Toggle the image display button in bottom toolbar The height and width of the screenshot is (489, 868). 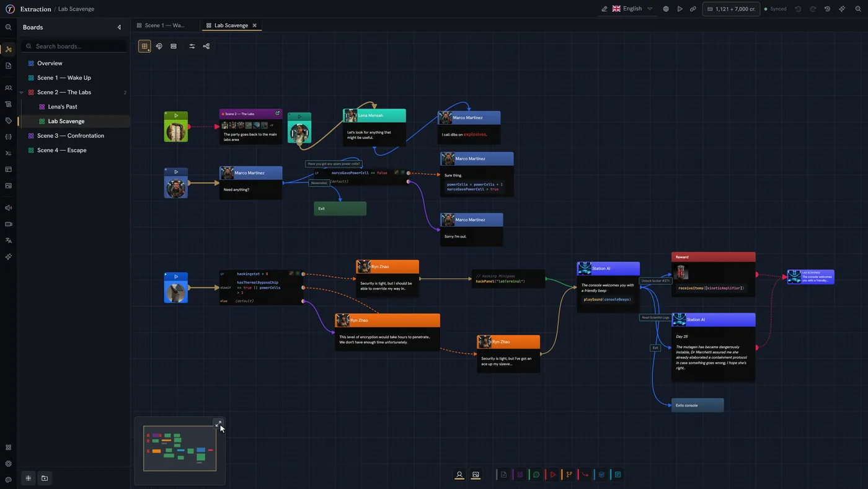coord(476,475)
